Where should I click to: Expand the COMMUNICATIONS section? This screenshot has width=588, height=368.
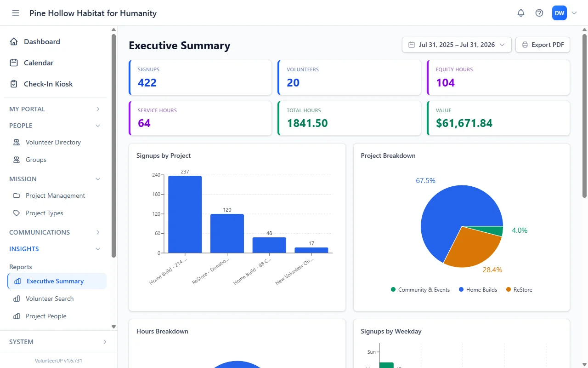(55, 232)
